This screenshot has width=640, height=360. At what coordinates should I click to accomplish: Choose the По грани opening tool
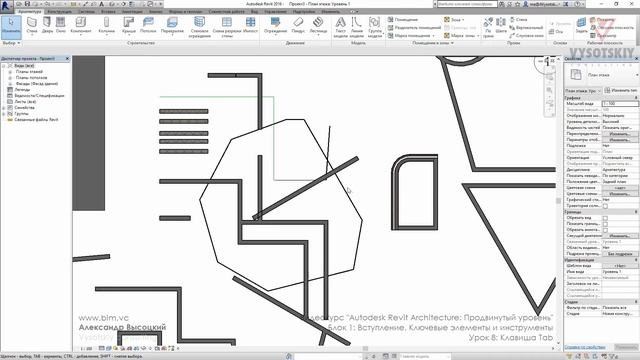(x=488, y=27)
